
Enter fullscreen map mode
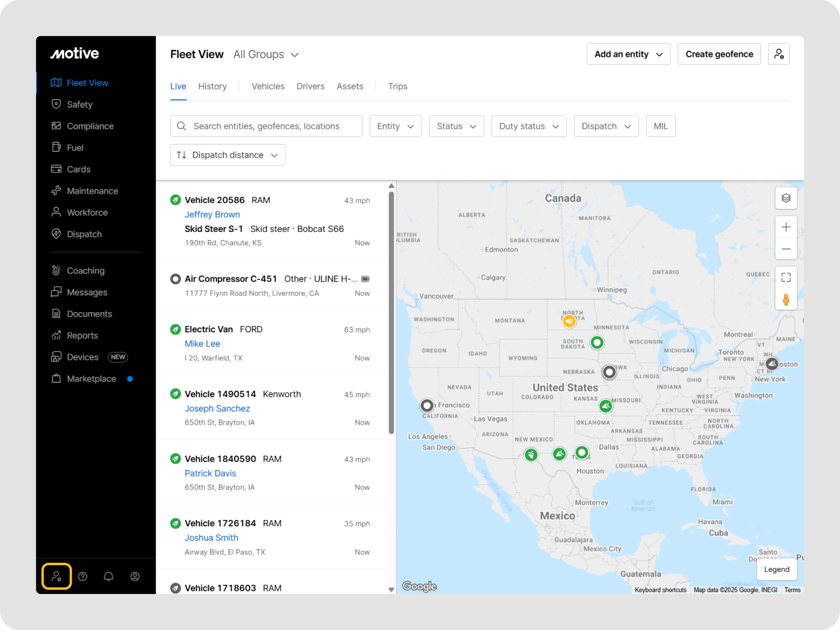pyautogui.click(x=785, y=278)
